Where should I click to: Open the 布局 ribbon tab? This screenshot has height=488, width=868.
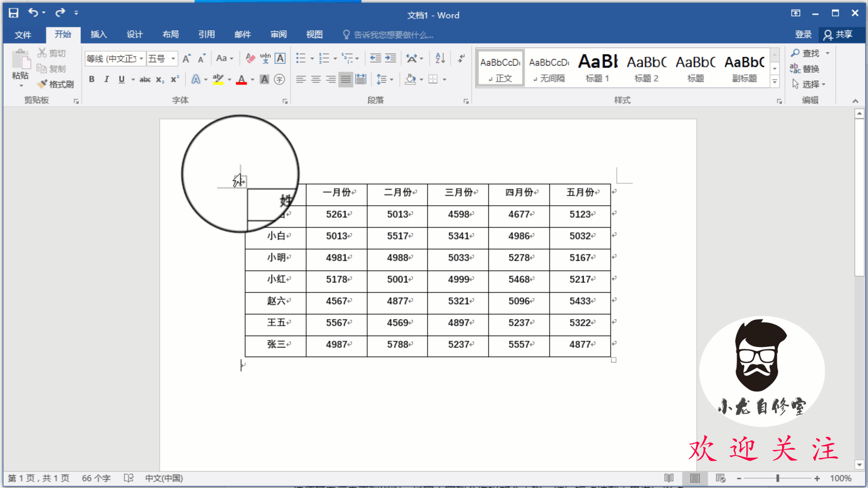pos(170,34)
